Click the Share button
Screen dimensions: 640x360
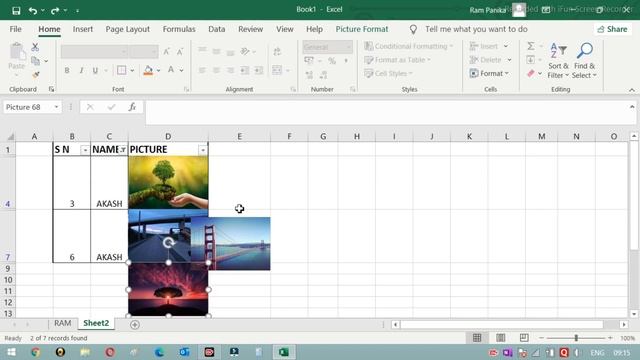click(x=612, y=29)
